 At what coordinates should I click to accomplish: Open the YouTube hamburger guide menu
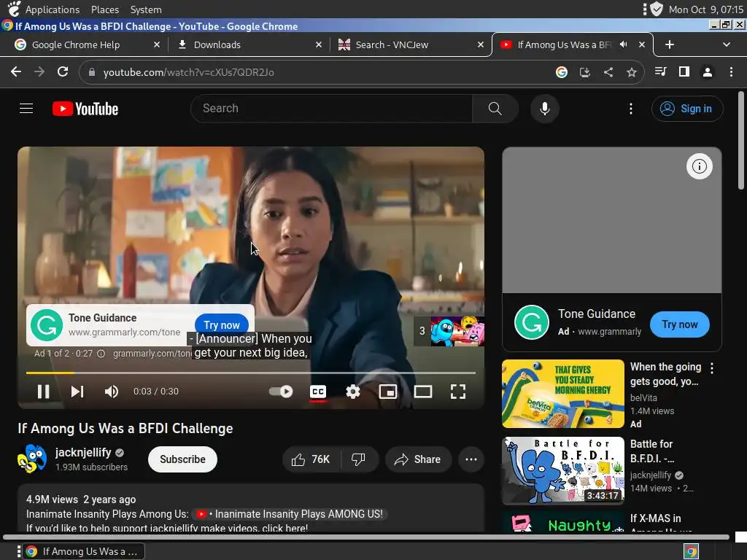point(26,109)
